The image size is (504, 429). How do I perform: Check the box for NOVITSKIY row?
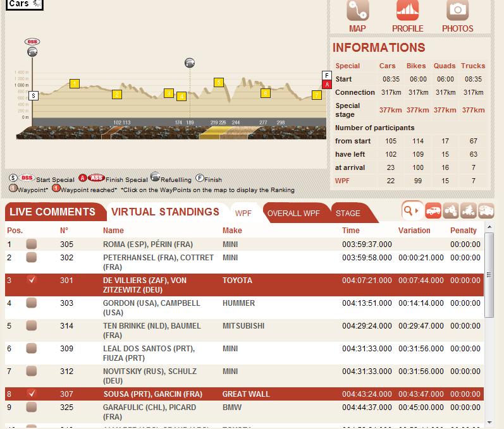tap(31, 372)
